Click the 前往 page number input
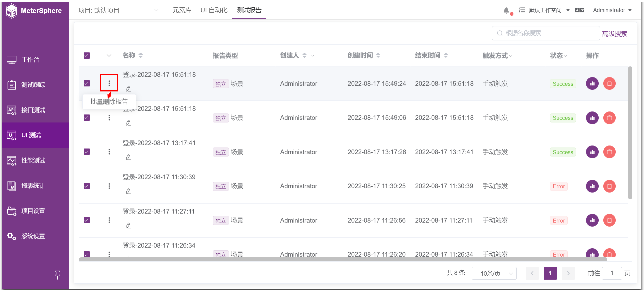Image resolution: width=644 pixels, height=292 pixels. click(612, 273)
